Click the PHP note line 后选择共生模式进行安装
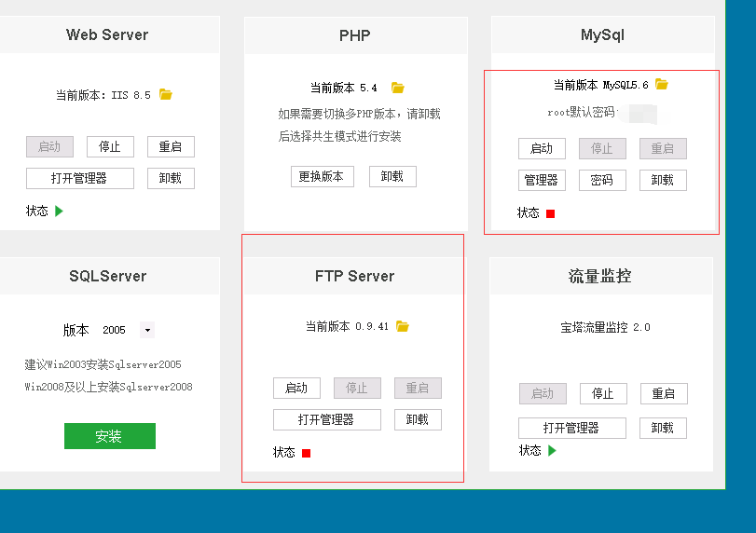The image size is (756, 533). [339, 137]
